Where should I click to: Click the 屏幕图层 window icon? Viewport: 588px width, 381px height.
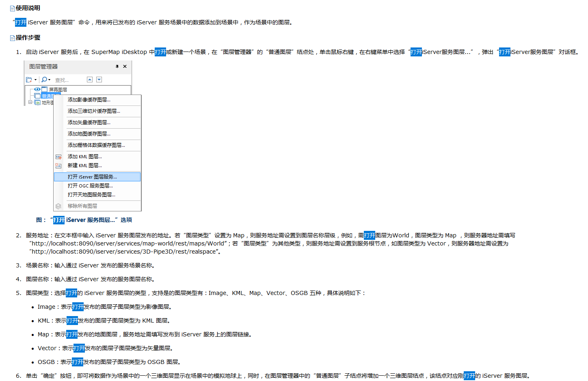(x=45, y=89)
